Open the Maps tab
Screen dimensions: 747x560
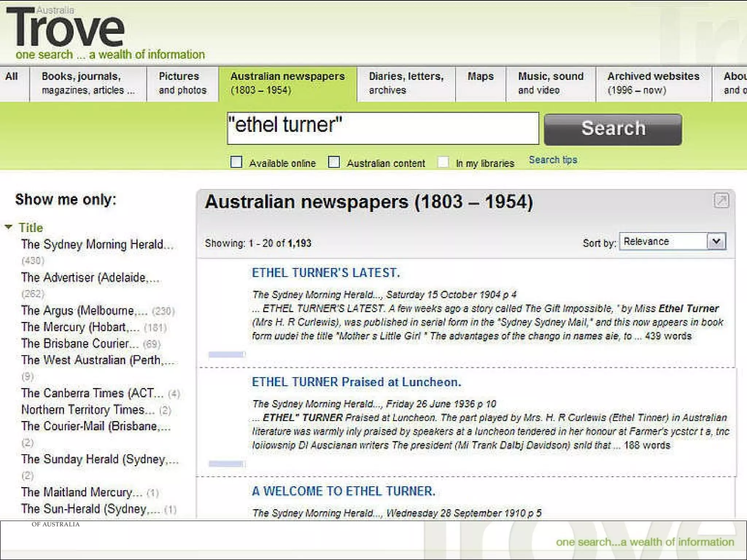pos(480,77)
